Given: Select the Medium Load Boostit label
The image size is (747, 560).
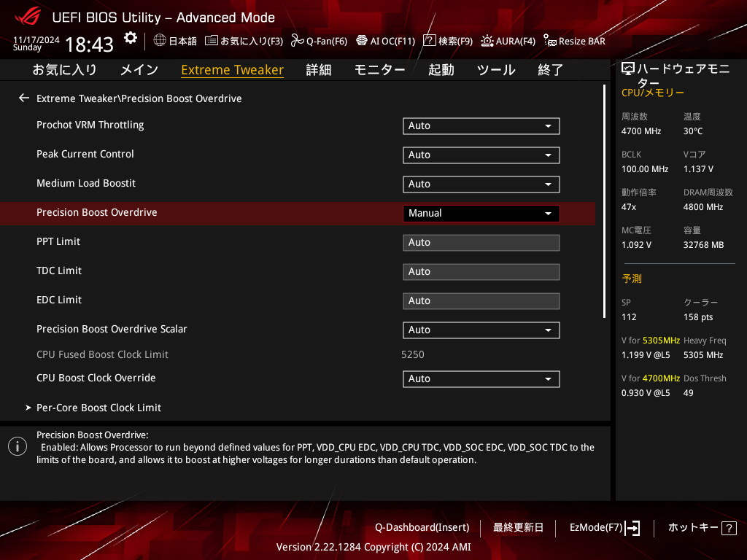Looking at the screenshot, I should click(x=86, y=183).
